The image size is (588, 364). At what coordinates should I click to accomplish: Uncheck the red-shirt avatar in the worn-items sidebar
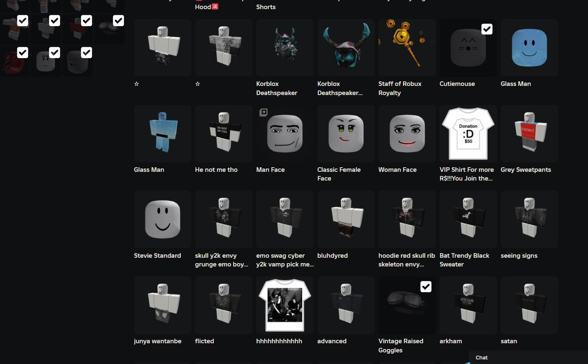point(87,21)
